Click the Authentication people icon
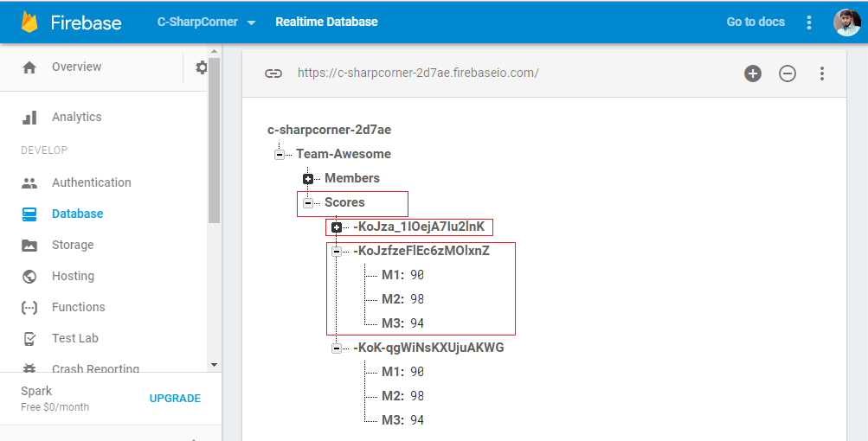This screenshot has width=868, height=441. coord(29,183)
